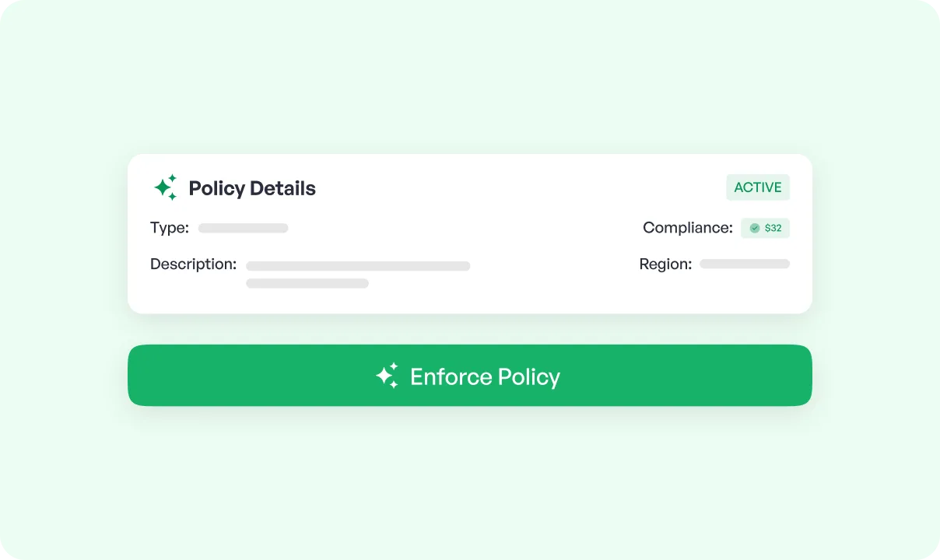Select the sparkle icon inside Enforce Policy button
Viewport: 940px width, 560px height.
point(388,376)
